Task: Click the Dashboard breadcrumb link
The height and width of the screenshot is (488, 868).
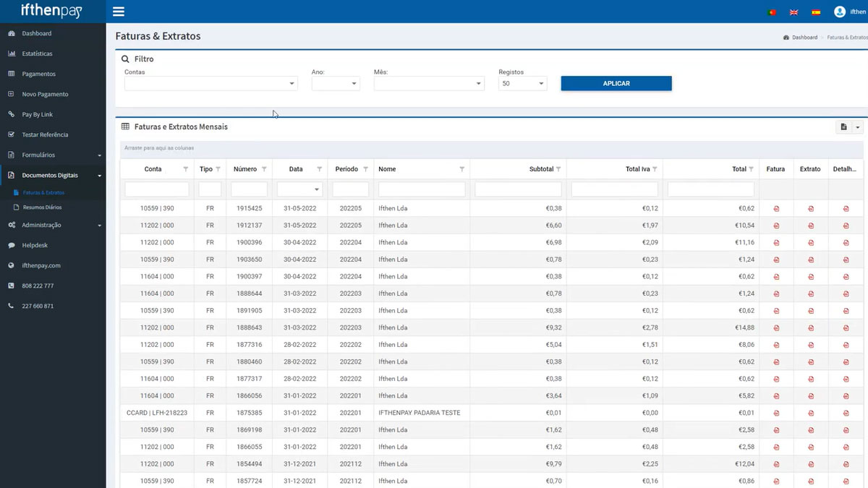Action: (804, 37)
